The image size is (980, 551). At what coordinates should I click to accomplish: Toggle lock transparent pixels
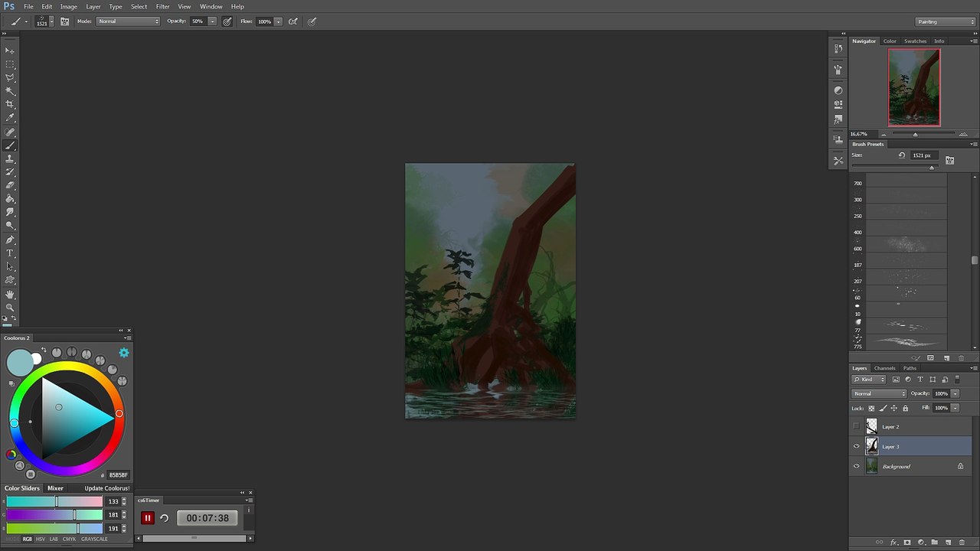871,408
